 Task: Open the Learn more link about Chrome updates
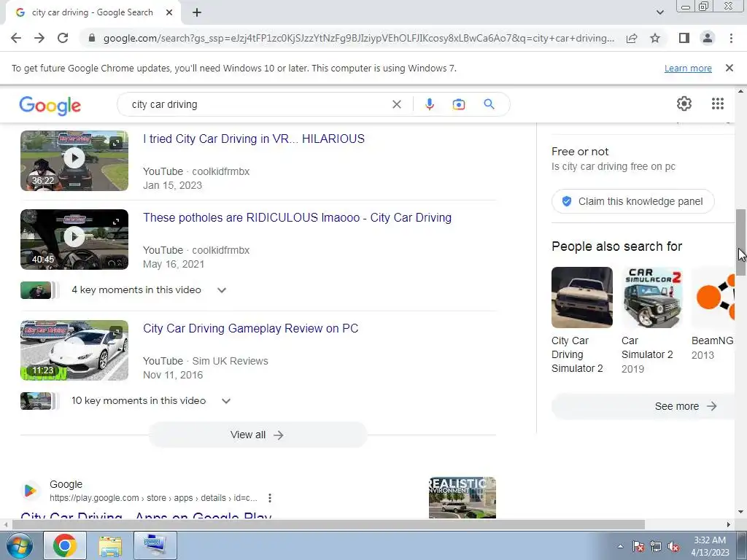click(x=688, y=68)
